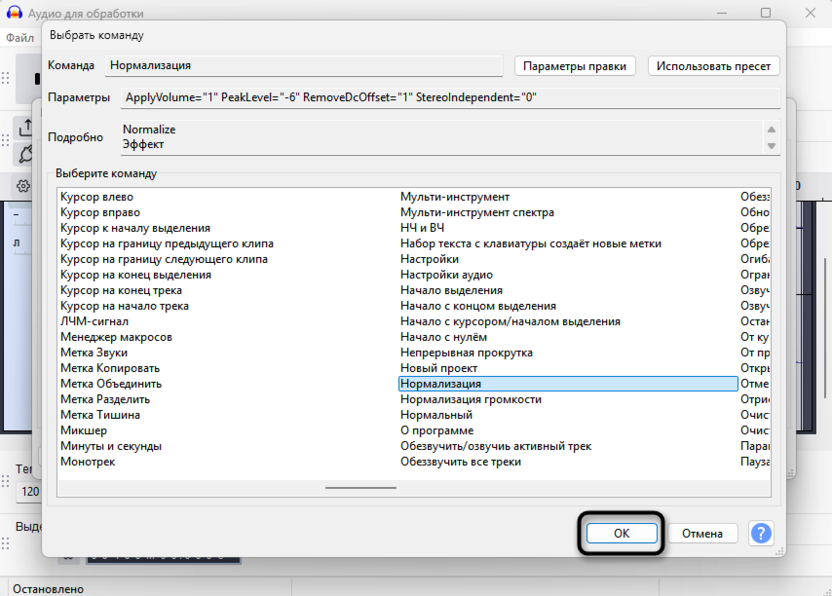Select the Метка Копировать entry
Viewport: 832px width, 596px height.
pyautogui.click(x=110, y=368)
